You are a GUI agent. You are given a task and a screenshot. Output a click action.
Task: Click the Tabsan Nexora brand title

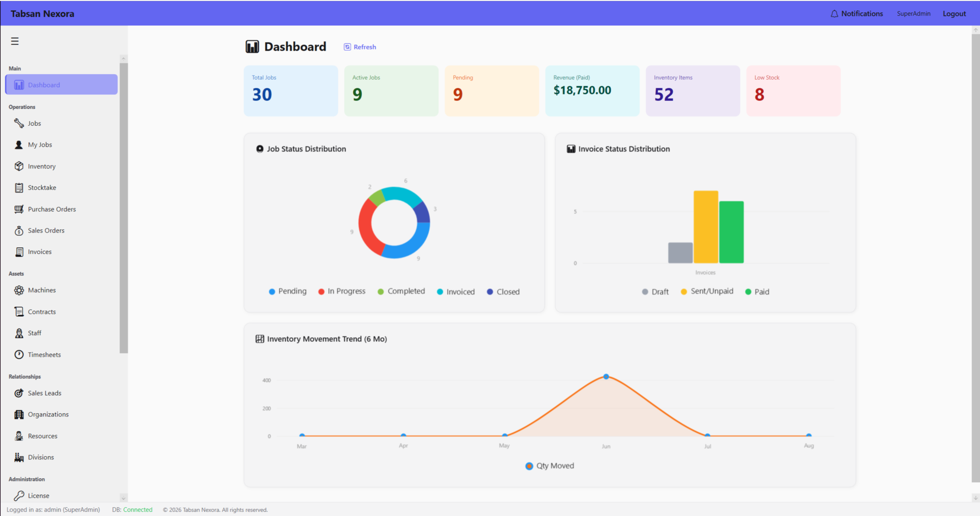tap(42, 14)
